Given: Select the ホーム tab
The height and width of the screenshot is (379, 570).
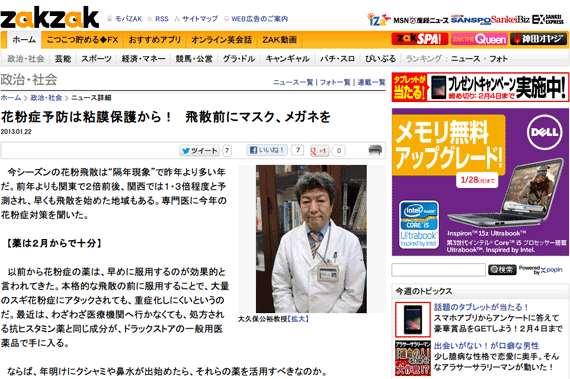Looking at the screenshot, I should [x=24, y=40].
